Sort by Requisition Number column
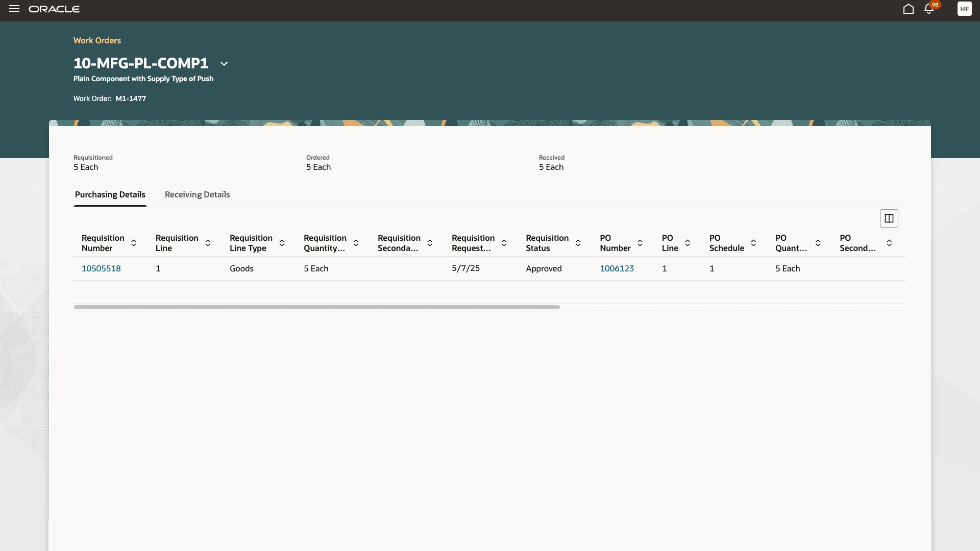The height and width of the screenshot is (551, 980). tap(134, 243)
